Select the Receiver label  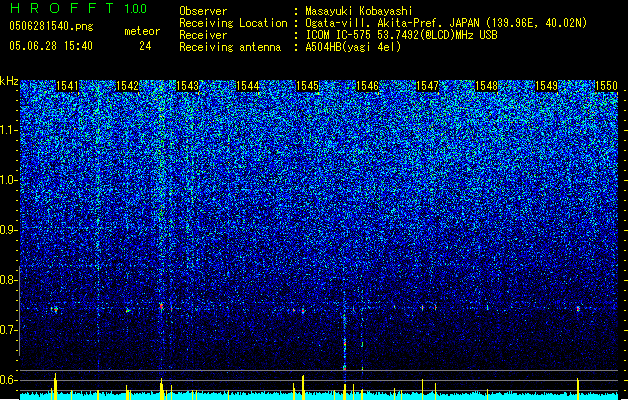203,35
